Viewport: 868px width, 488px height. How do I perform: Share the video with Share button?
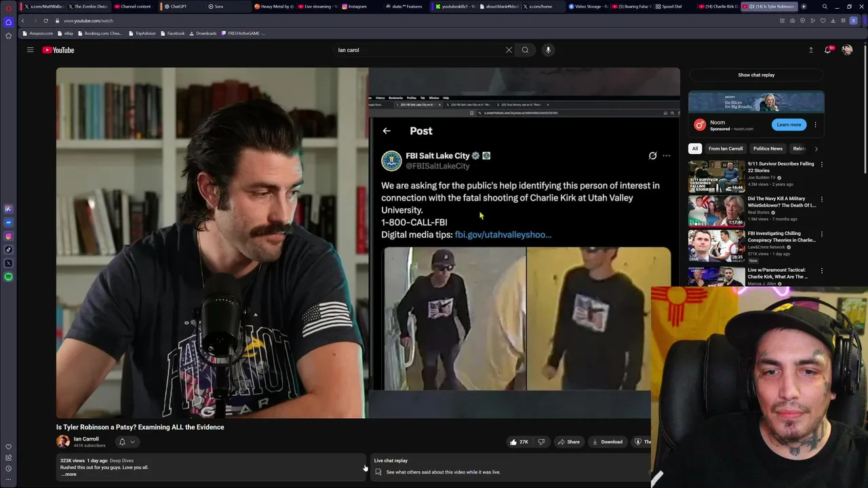[x=568, y=442]
